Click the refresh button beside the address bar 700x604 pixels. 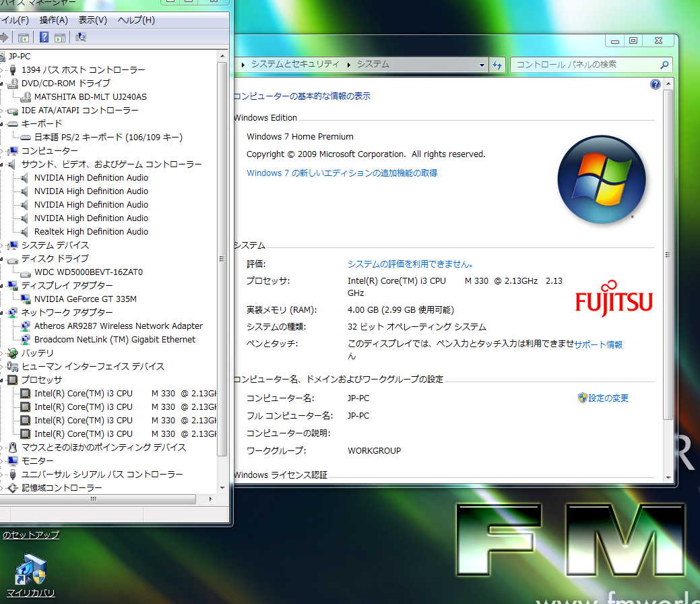(x=497, y=65)
